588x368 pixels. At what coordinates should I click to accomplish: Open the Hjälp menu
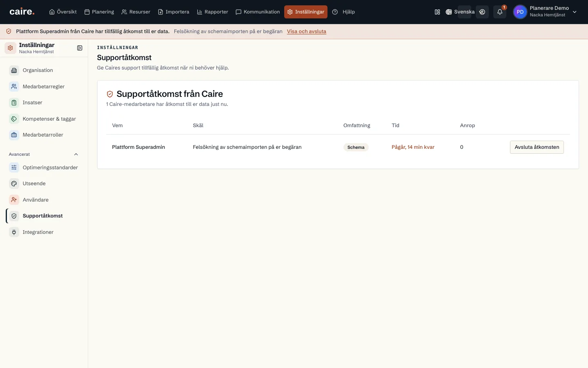click(343, 12)
